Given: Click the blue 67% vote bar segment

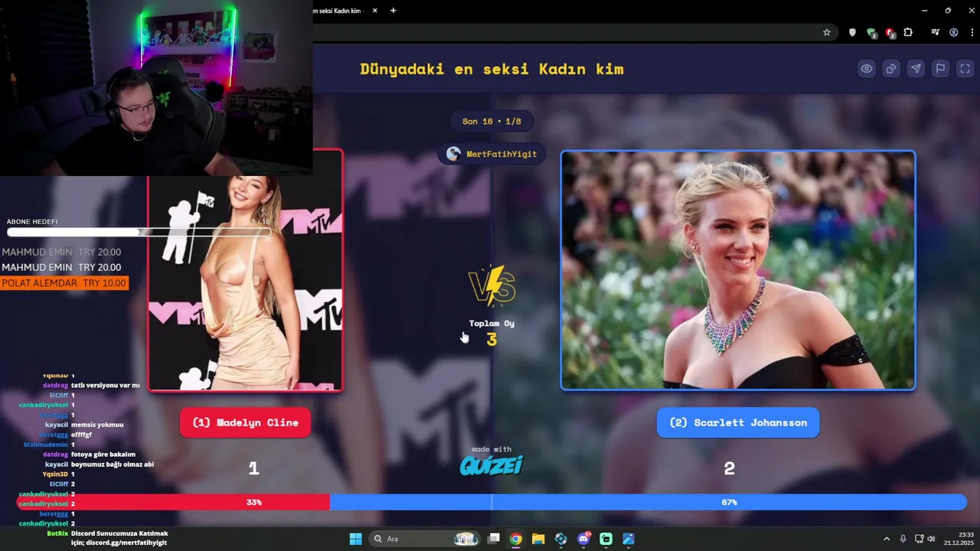Looking at the screenshot, I should click(x=648, y=502).
